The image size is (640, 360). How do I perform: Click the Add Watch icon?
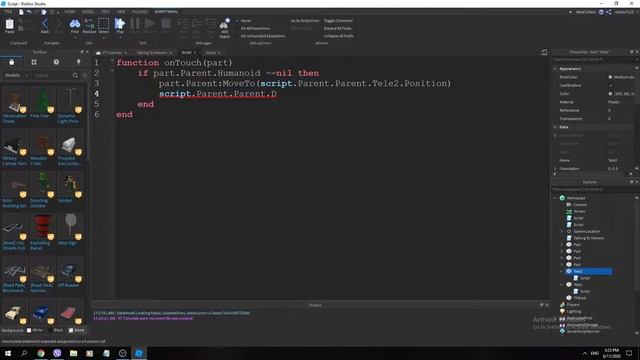pos(224,24)
